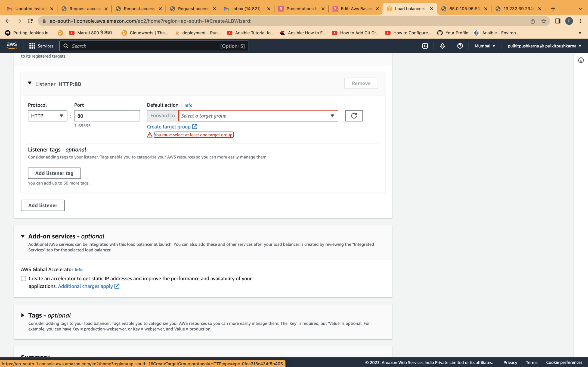Viewport: 588px width, 367px height.
Task: Bookmark this page with star icon
Action: [x=544, y=21]
